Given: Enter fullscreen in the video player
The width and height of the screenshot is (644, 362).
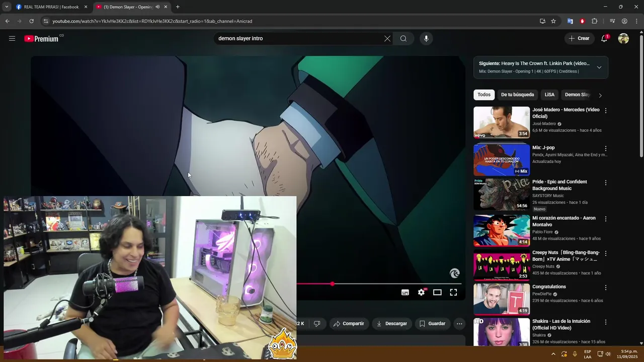Looking at the screenshot, I should pos(453,292).
